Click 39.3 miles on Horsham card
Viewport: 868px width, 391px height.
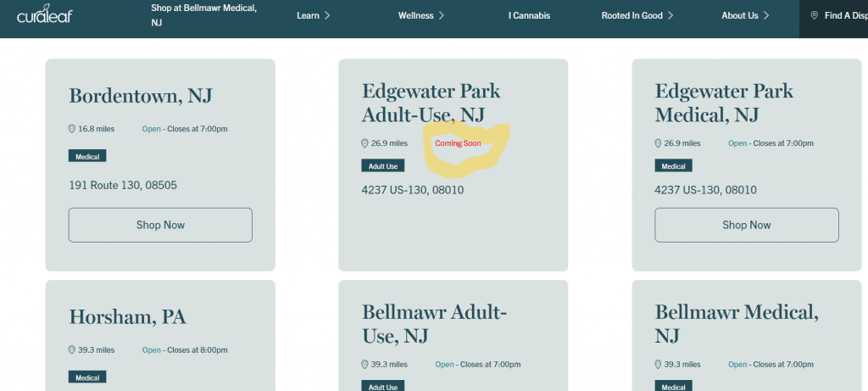click(x=97, y=350)
